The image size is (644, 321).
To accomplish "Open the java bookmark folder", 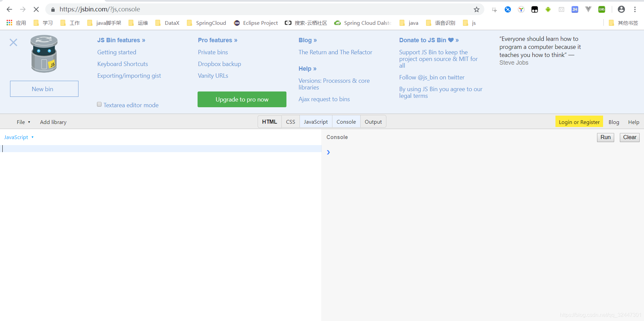I will (409, 23).
